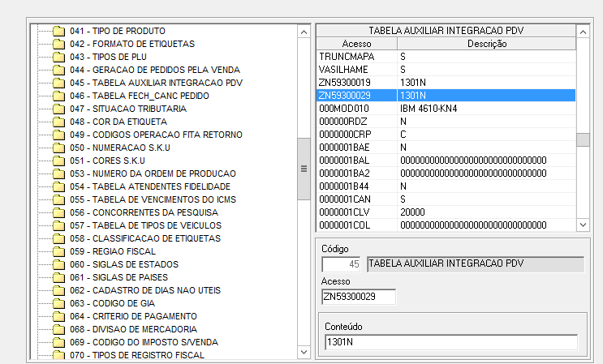Image resolution: width=603 pixels, height=364 pixels.
Task: Click folder icon for 051 - CORES S.K.U
Action: point(58,161)
